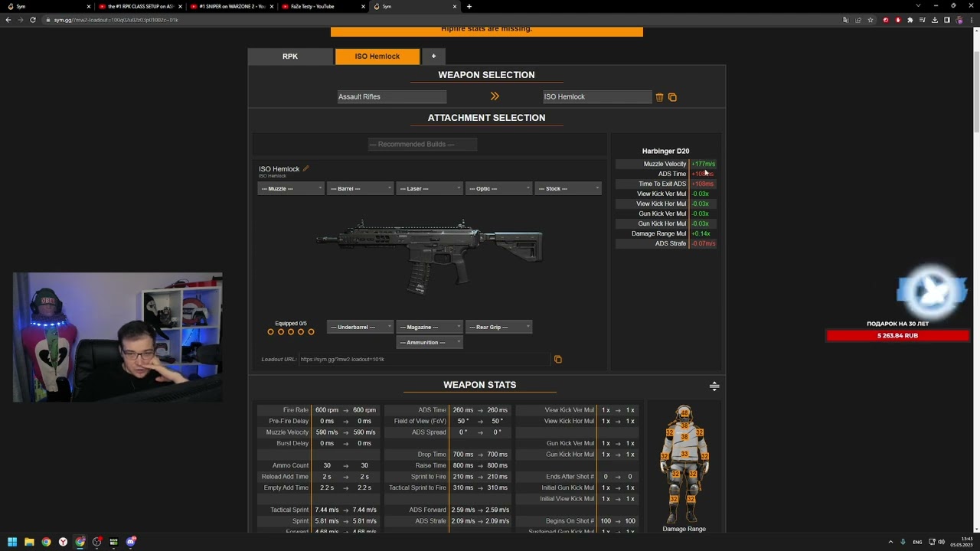Viewport: 980px width, 551px height.
Task: Open the Stock attachment dropdown
Action: click(568, 188)
